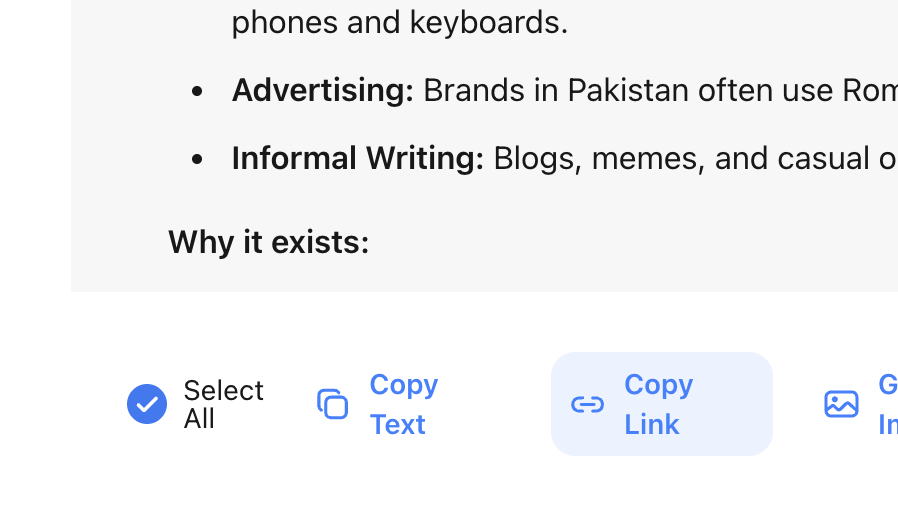Image resolution: width=898 pixels, height=522 pixels.
Task: Click the partially visible label beside image icon
Action: pyautogui.click(x=887, y=404)
